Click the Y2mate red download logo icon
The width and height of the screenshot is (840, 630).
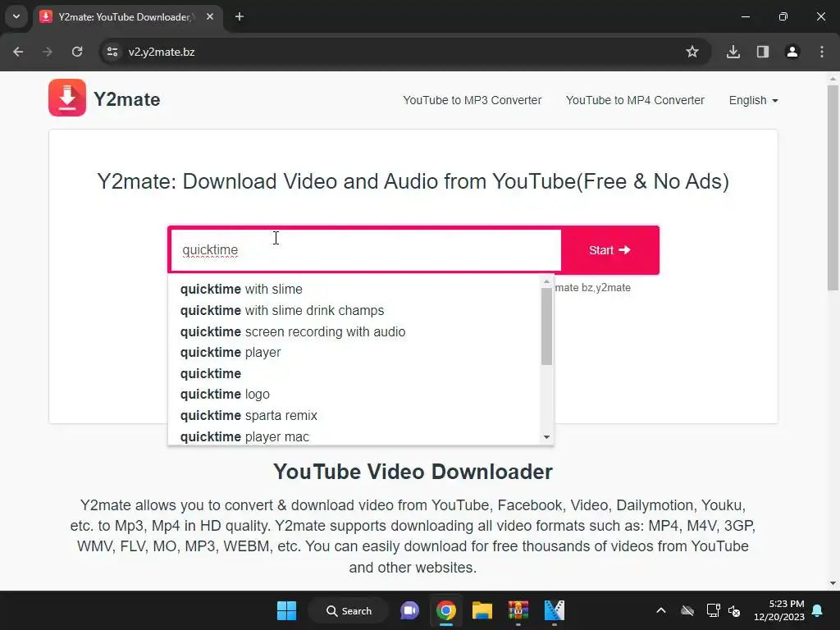coord(67,98)
